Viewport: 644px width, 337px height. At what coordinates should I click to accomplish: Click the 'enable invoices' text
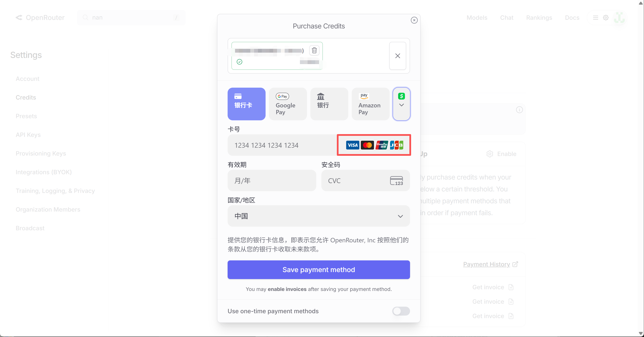pos(287,289)
